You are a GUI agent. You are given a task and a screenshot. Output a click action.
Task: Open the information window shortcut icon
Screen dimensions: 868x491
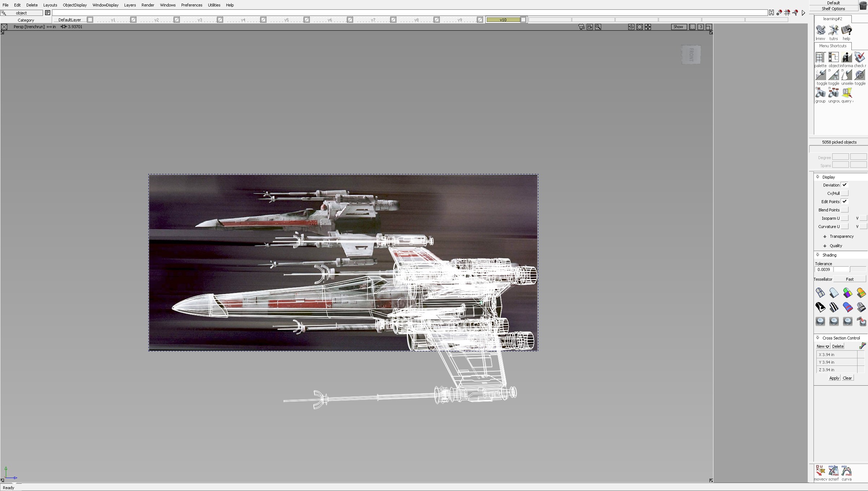tap(846, 57)
